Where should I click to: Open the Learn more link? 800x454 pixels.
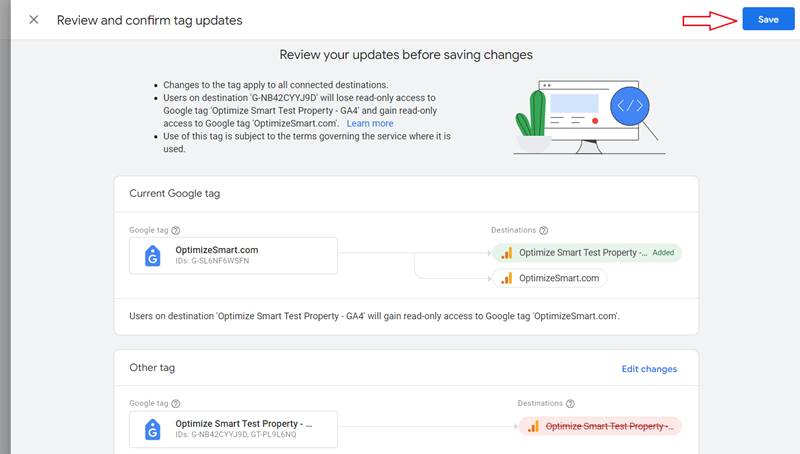point(370,123)
